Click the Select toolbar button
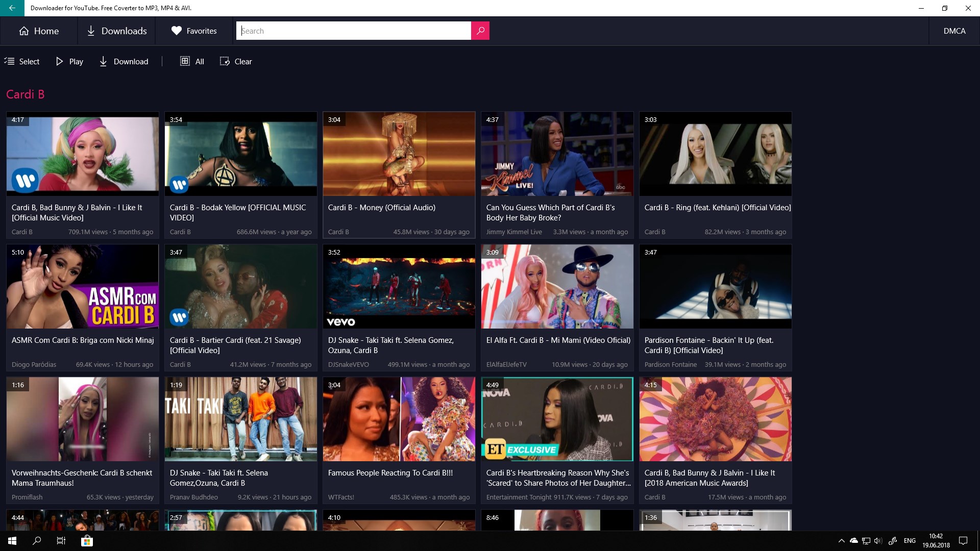The height and width of the screenshot is (551, 980). (x=22, y=61)
